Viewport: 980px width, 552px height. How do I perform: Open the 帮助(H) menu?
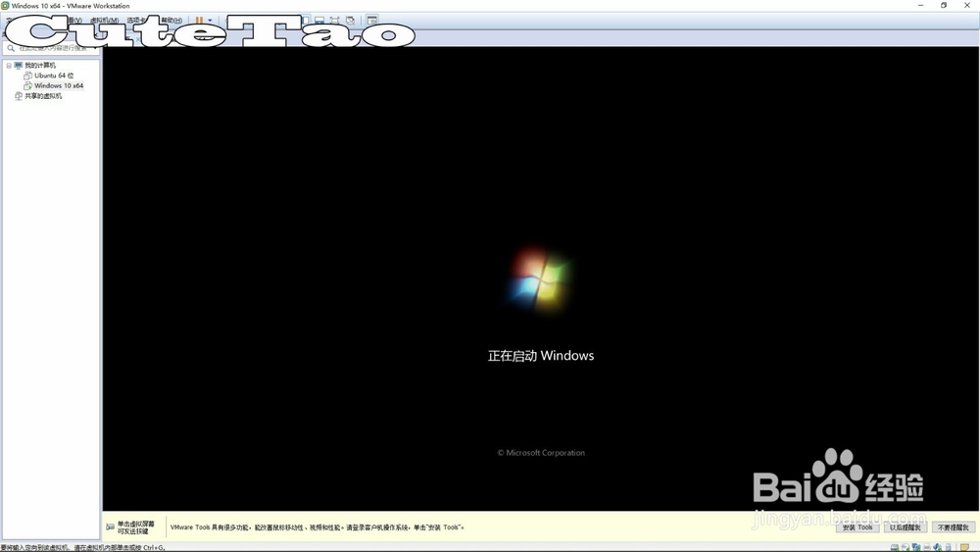[171, 20]
